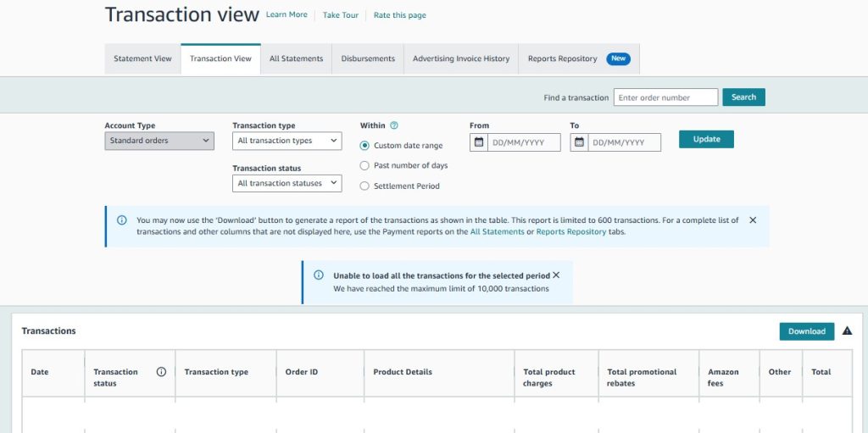Click the calendar icon in To field
This screenshot has height=433, width=868.
click(580, 142)
